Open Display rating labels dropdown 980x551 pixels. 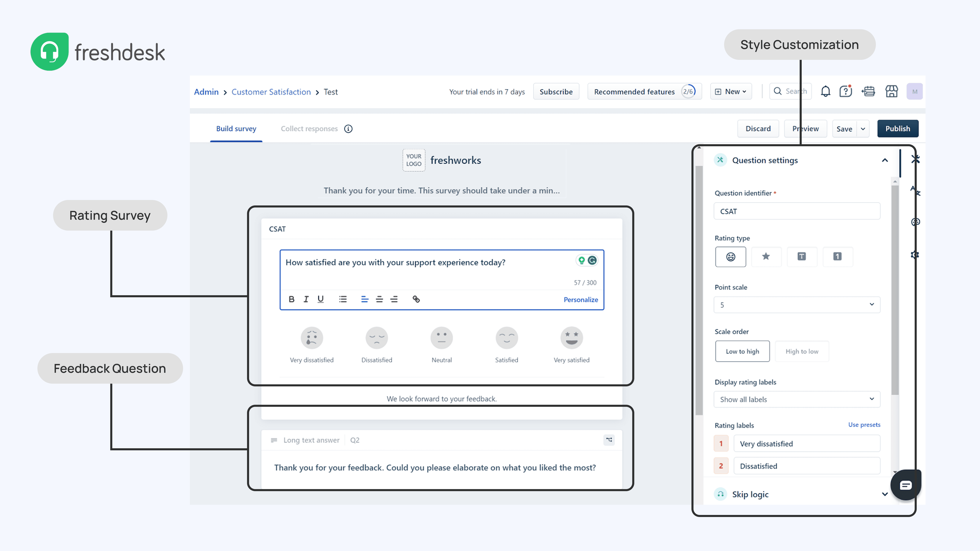coord(797,399)
